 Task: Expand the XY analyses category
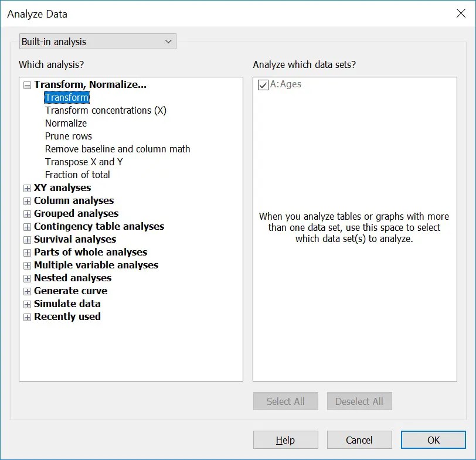27,188
